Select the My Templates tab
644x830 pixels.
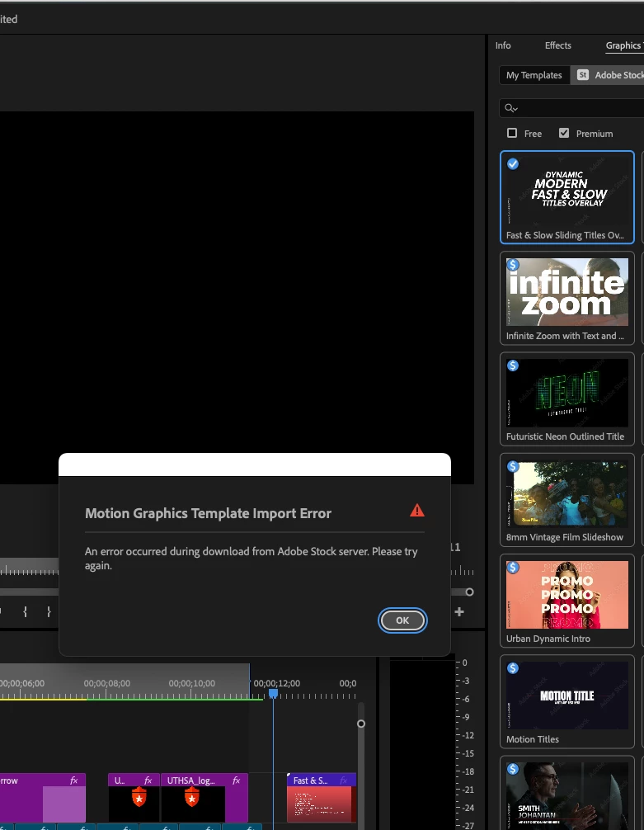pyautogui.click(x=534, y=75)
